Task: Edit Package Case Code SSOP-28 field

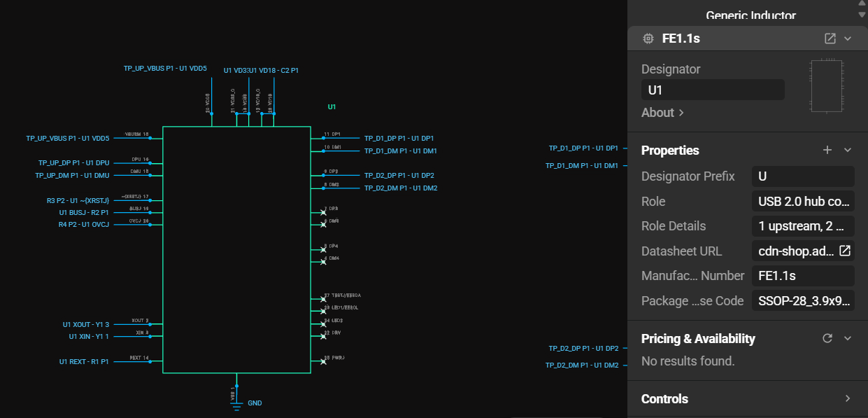Action: tap(803, 301)
